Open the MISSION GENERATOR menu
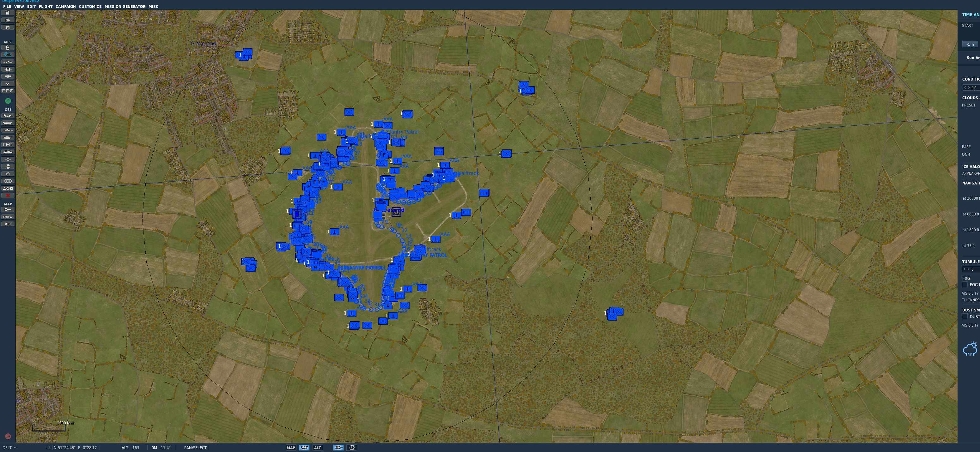This screenshot has height=452, width=980. (125, 6)
